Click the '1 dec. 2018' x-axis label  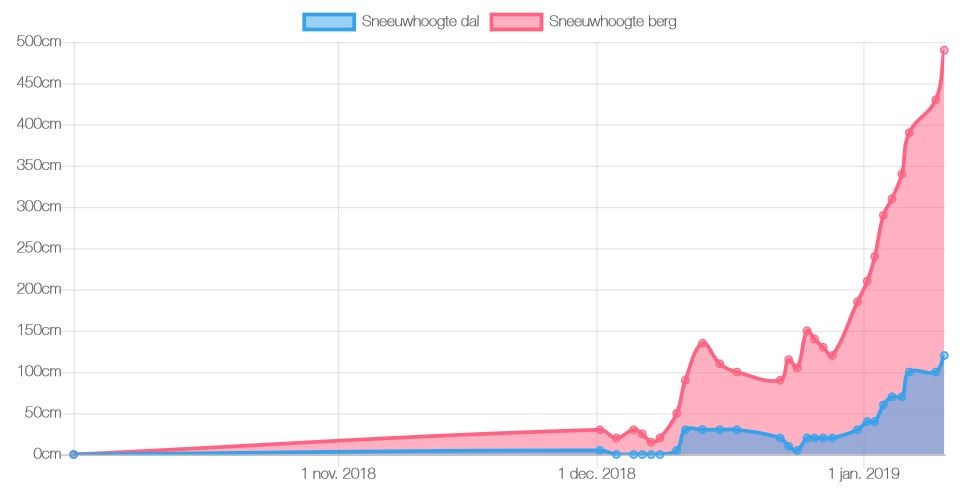pos(597,473)
